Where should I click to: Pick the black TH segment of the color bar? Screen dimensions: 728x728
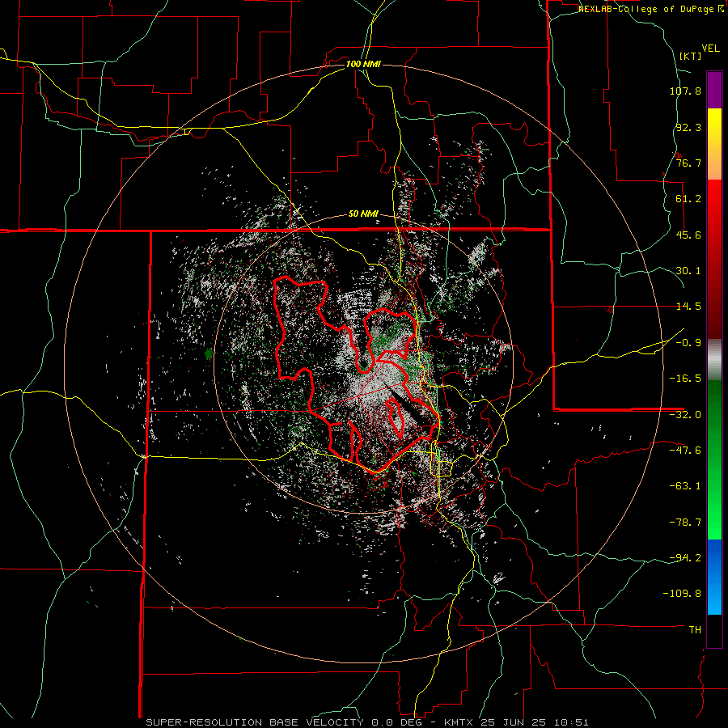point(714,630)
